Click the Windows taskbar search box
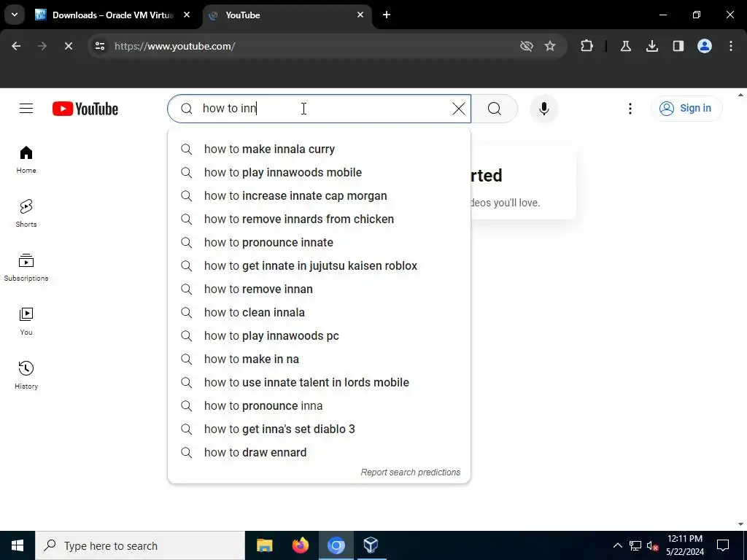This screenshot has height=560, width=747. (139, 545)
